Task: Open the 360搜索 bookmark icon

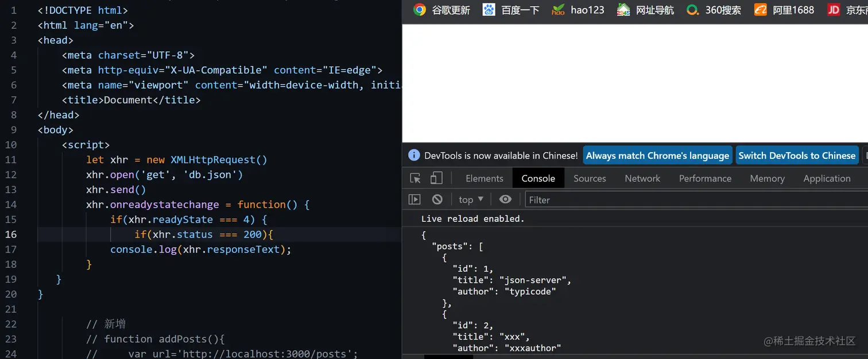Action: pyautogui.click(x=693, y=10)
